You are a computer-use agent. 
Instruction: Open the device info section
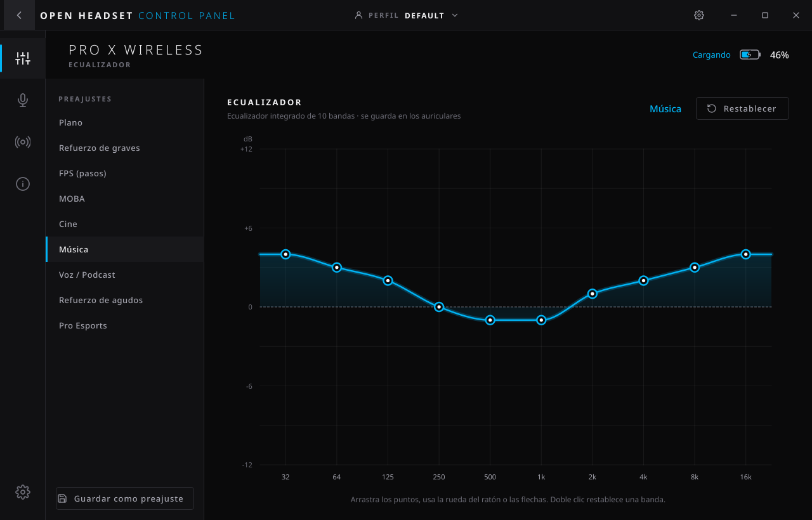click(x=23, y=184)
